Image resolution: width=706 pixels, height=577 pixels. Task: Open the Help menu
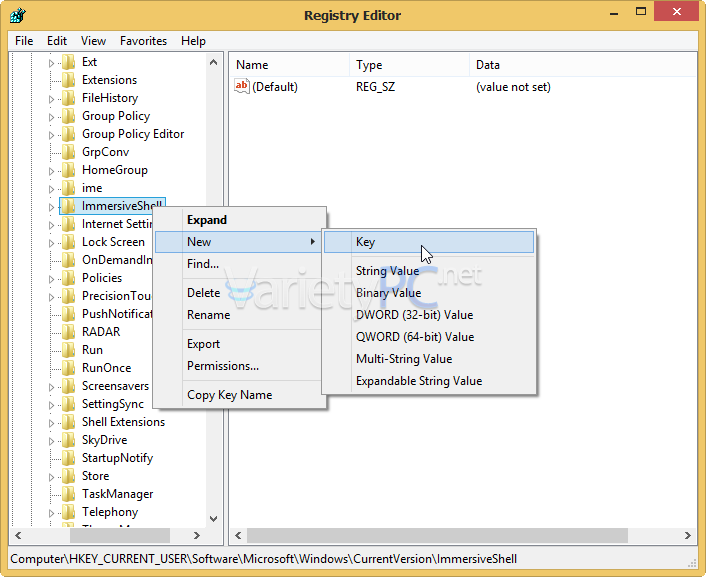point(193,41)
